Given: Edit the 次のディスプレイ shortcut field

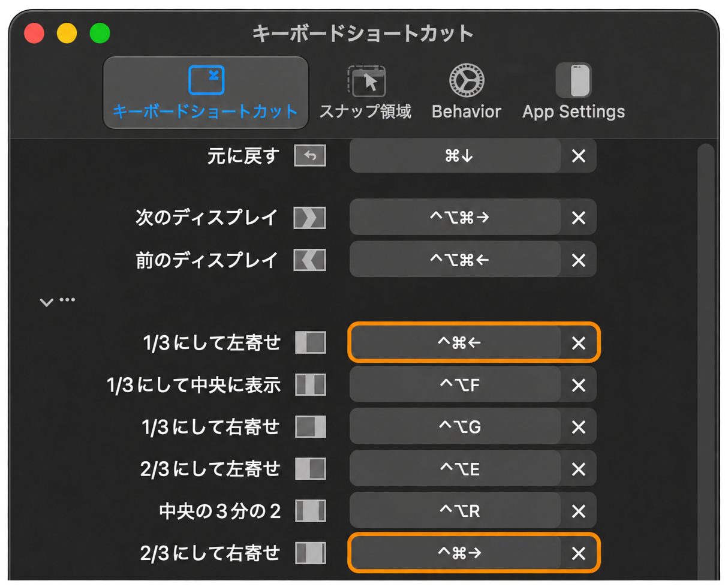Looking at the screenshot, I should [x=456, y=217].
